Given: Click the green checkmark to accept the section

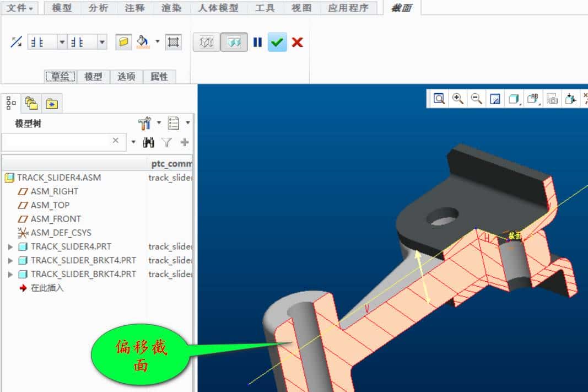Looking at the screenshot, I should 277,42.
